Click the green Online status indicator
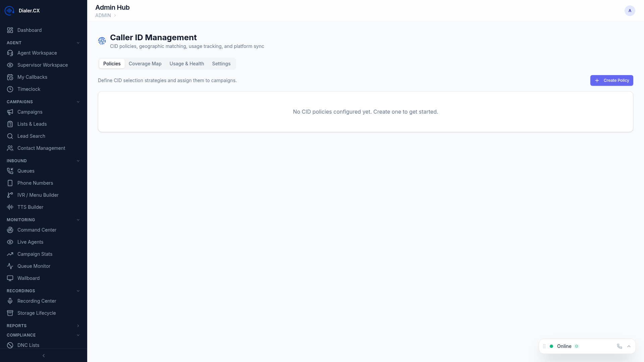 click(x=552, y=346)
